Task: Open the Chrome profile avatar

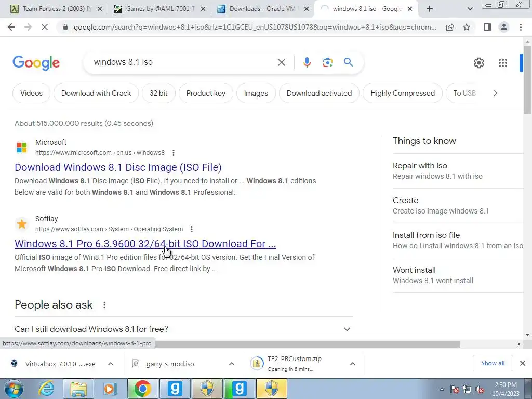Action: point(504,27)
